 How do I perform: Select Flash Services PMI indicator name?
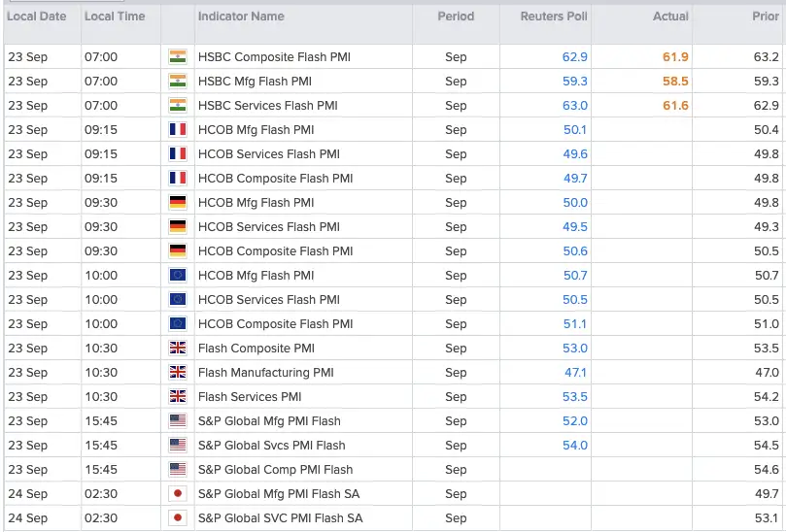coord(250,397)
